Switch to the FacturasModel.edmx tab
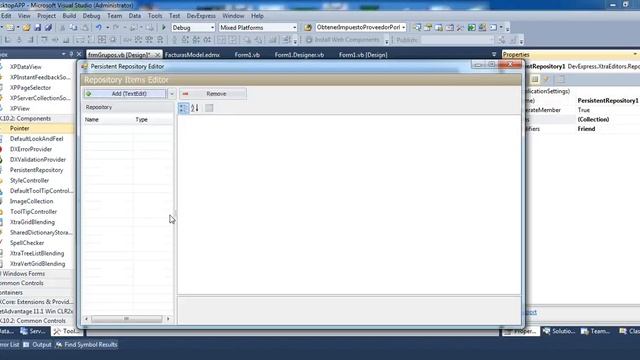 click(192, 55)
